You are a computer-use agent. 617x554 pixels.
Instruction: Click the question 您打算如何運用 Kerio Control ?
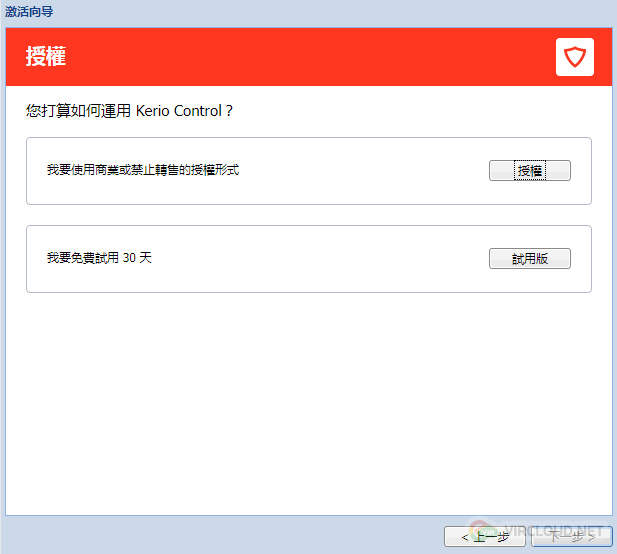[x=129, y=111]
